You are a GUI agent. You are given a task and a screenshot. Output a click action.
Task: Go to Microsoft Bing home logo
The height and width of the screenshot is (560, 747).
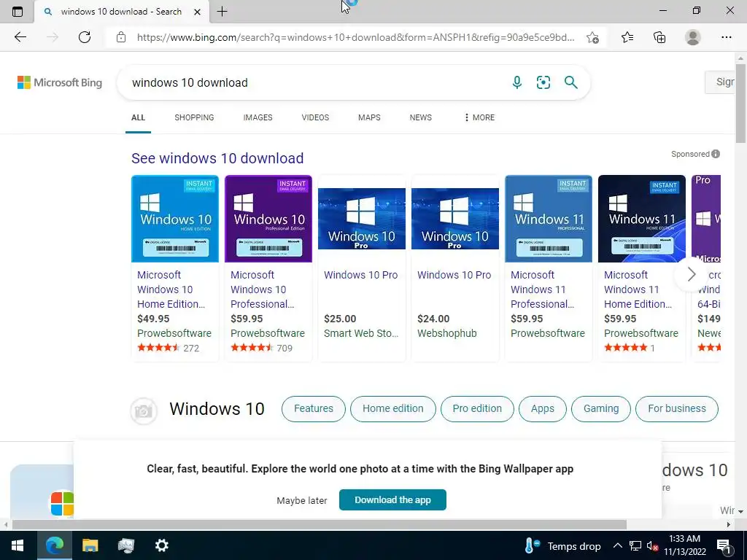click(x=60, y=82)
